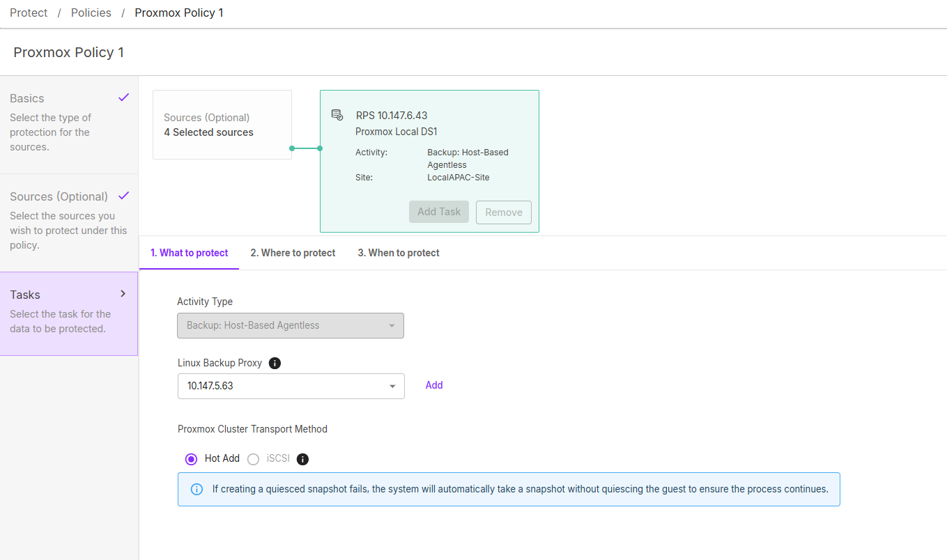The image size is (947, 560).
Task: Open the Sources card with 4 selected sources
Action: coord(222,125)
